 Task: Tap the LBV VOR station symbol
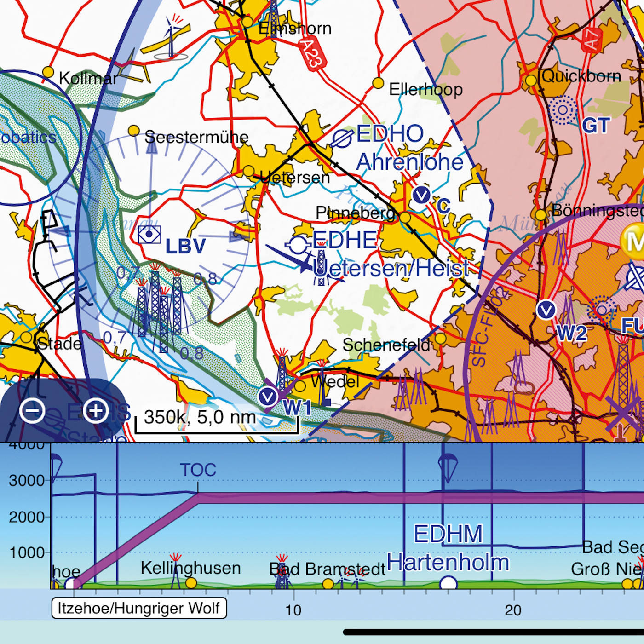pyautogui.click(x=149, y=235)
